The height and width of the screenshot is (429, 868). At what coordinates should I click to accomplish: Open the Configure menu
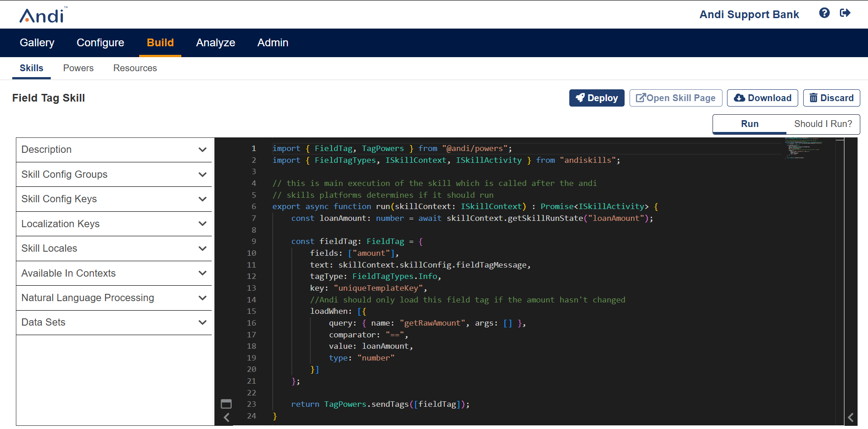coord(100,43)
